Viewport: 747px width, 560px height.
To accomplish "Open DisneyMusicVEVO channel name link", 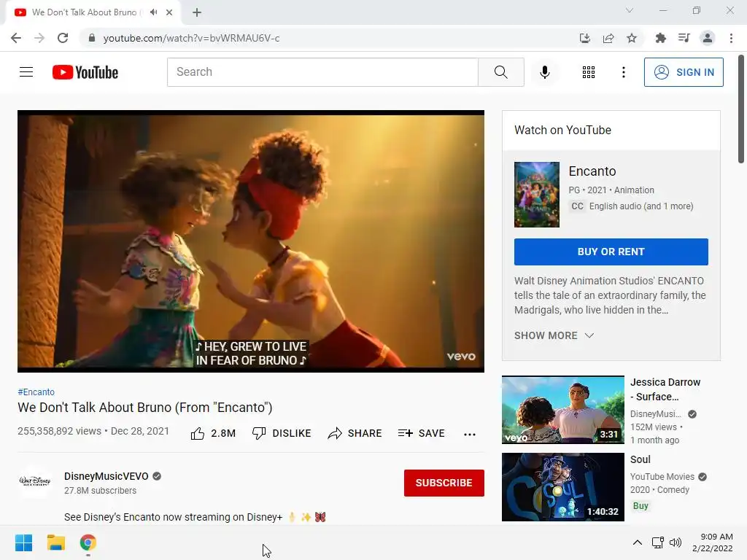I will pyautogui.click(x=107, y=476).
